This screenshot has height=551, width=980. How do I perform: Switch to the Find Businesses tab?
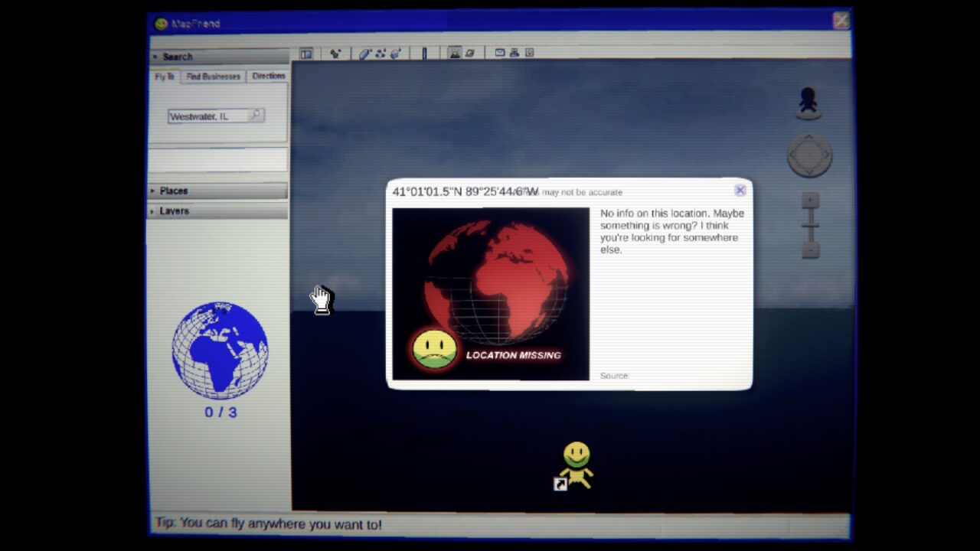tap(213, 77)
